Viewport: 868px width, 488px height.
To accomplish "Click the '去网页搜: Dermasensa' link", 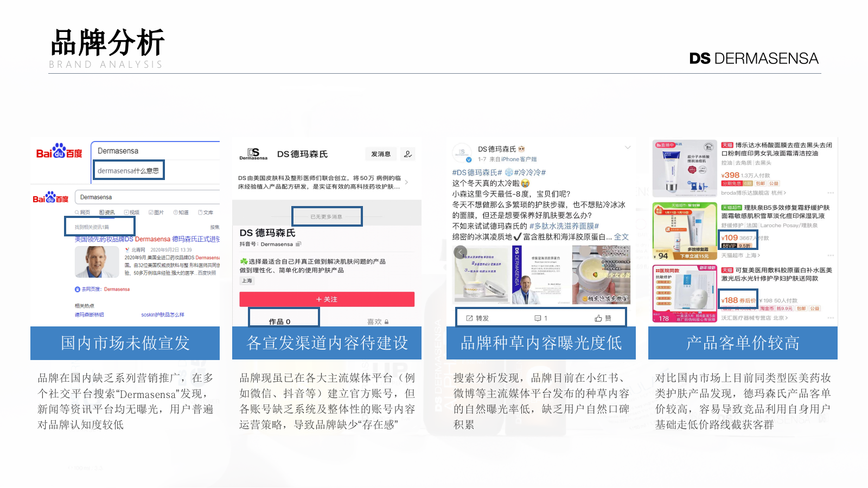I will (x=103, y=290).
